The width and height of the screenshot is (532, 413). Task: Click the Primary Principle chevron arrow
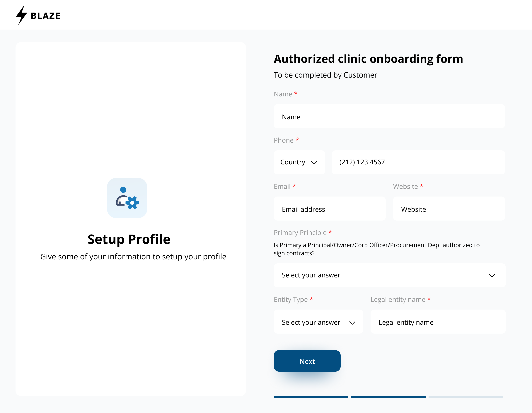click(x=492, y=275)
